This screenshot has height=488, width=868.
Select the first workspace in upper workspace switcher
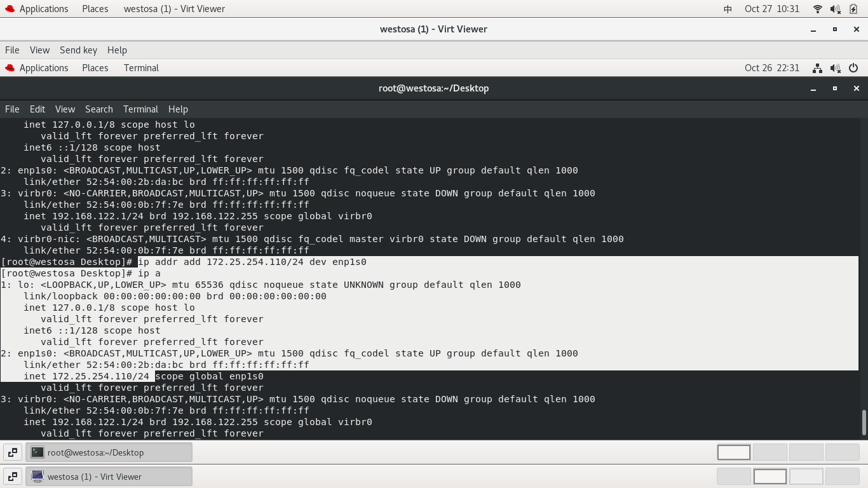[x=733, y=452]
